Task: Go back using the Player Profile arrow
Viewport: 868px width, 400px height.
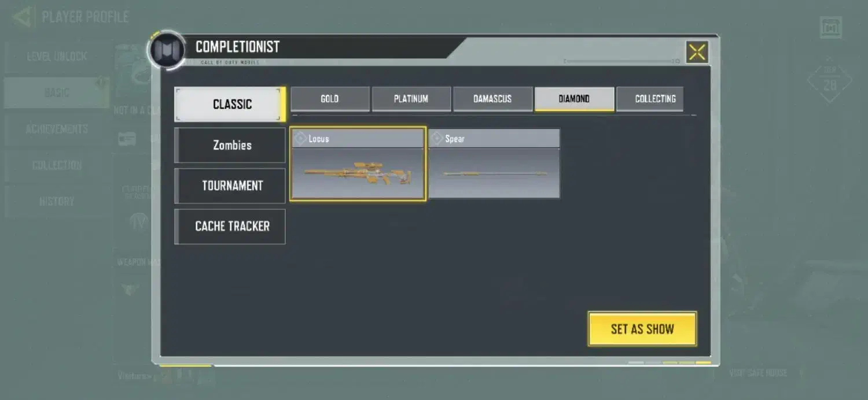Action: [23, 17]
